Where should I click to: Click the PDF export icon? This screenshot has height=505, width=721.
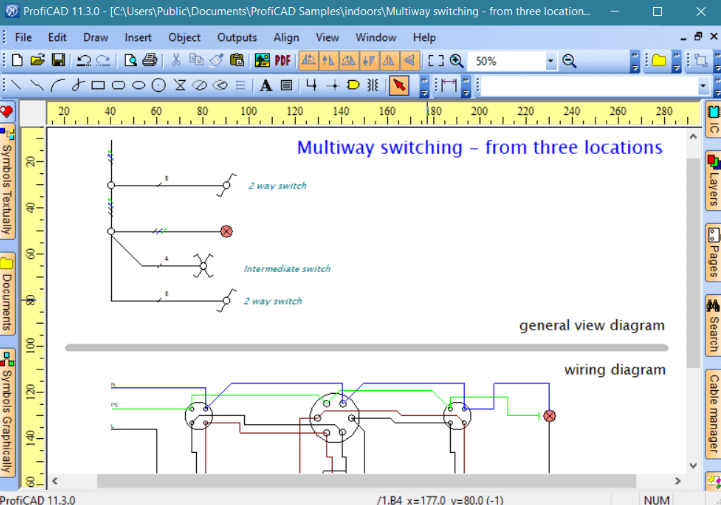click(283, 61)
